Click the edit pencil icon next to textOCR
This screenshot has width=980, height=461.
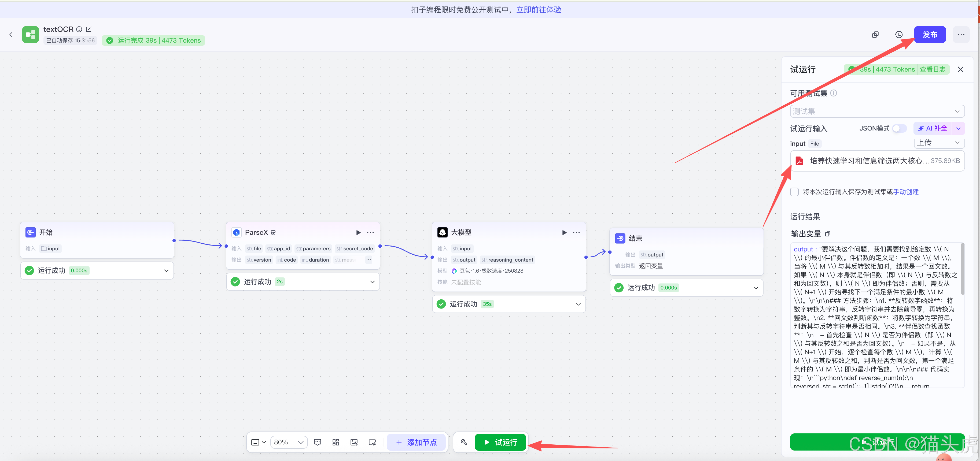pos(89,29)
